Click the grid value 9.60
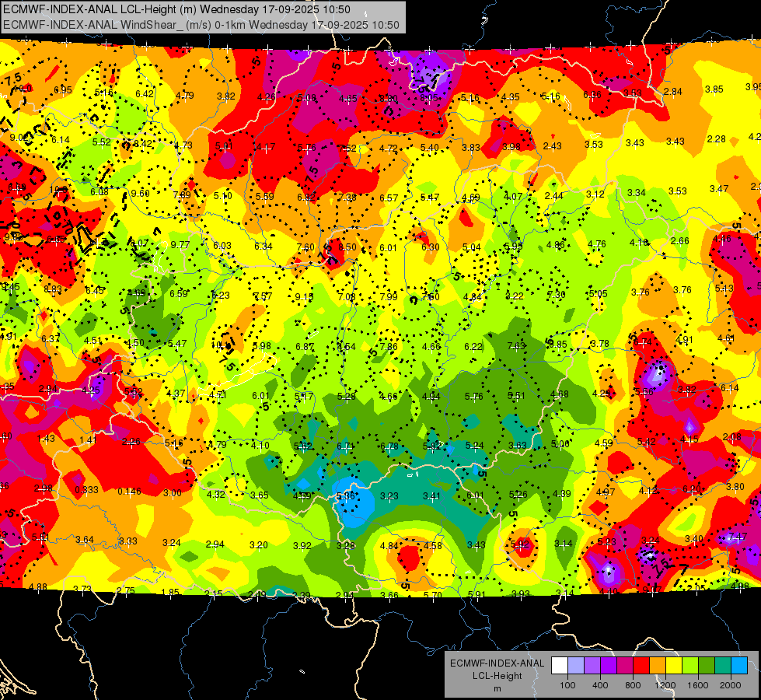This screenshot has height=700, width=761. click(x=140, y=194)
